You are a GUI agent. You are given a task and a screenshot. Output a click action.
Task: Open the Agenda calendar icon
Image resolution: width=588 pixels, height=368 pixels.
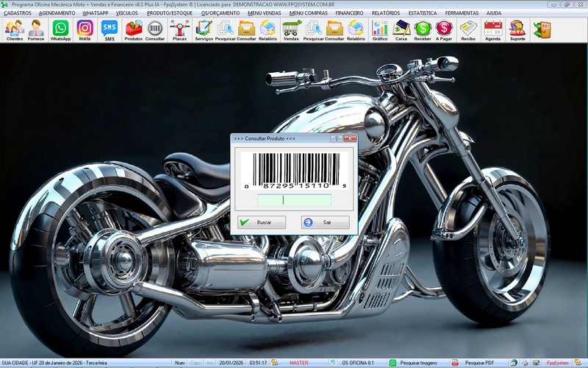pos(492,29)
